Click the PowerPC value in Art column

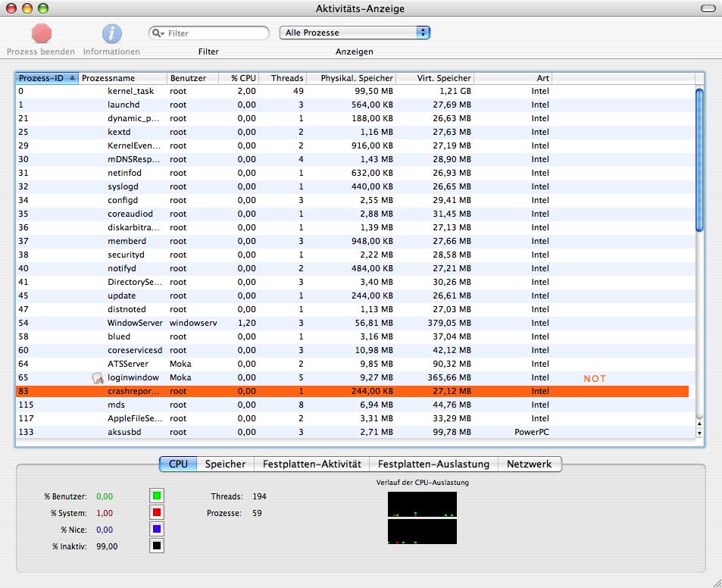pyautogui.click(x=532, y=433)
